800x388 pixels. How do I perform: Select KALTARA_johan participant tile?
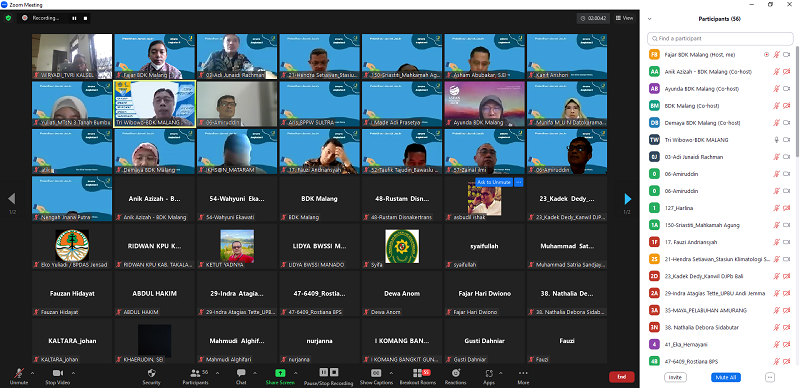(x=72, y=341)
